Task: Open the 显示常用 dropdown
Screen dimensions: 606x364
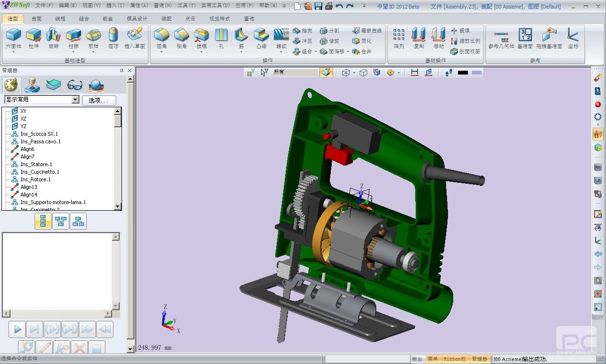Action: [x=76, y=100]
